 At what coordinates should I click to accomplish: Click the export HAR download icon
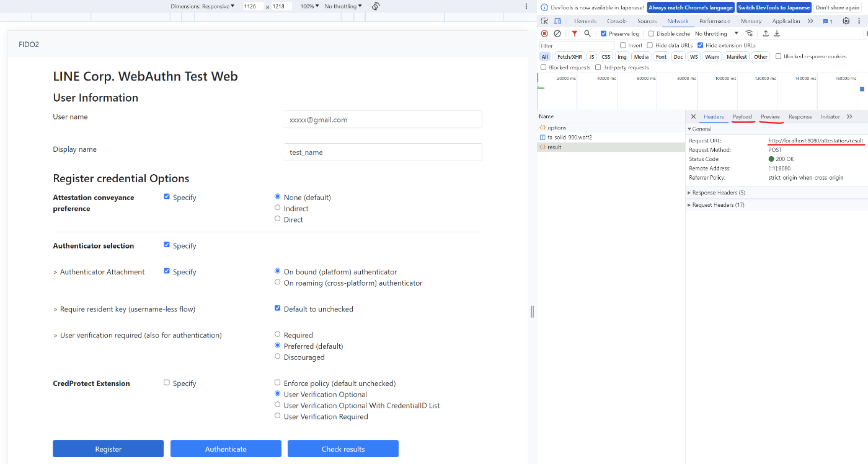point(777,33)
